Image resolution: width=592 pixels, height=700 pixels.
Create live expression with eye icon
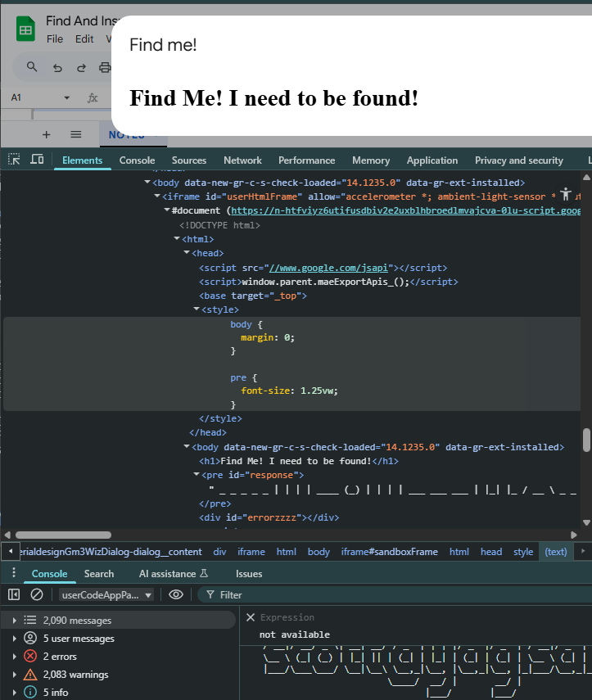[176, 594]
